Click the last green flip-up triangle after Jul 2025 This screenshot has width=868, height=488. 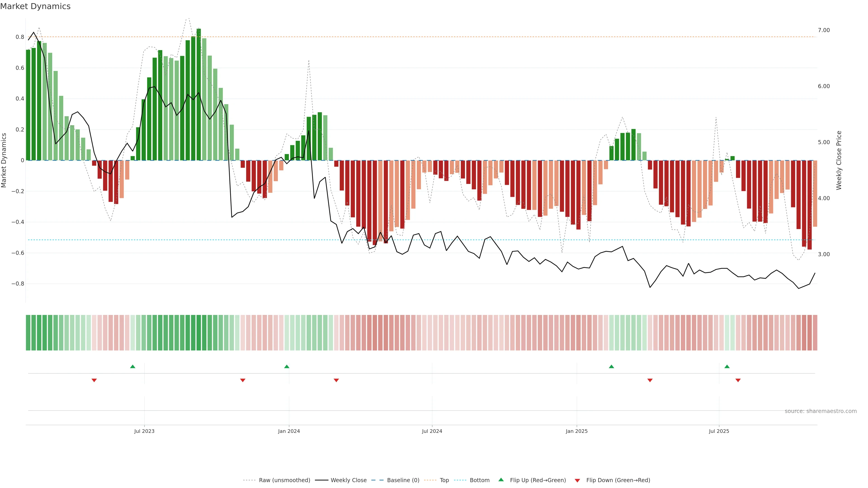[727, 366]
